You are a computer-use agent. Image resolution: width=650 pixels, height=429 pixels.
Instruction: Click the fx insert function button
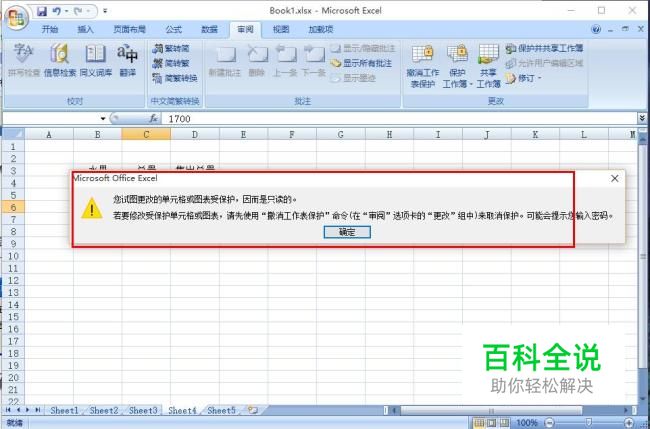[153, 119]
